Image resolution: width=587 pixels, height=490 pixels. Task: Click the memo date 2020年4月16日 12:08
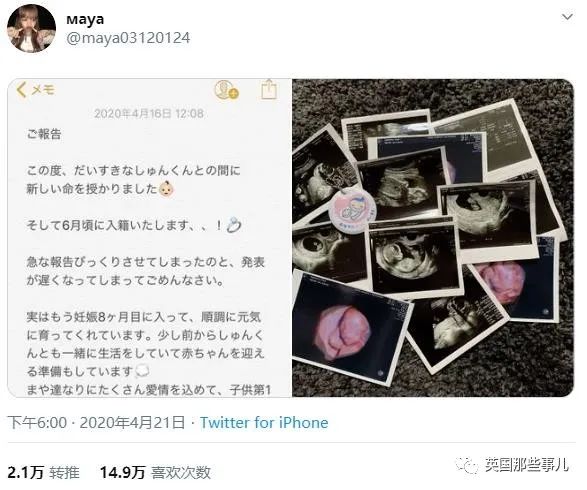149,113
